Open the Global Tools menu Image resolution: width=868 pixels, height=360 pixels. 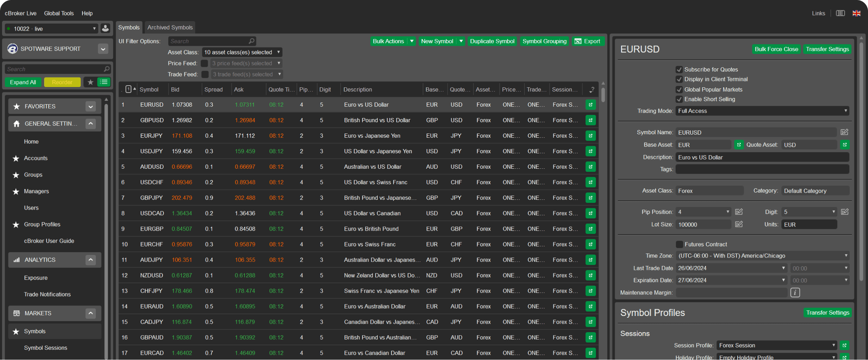[x=59, y=13]
